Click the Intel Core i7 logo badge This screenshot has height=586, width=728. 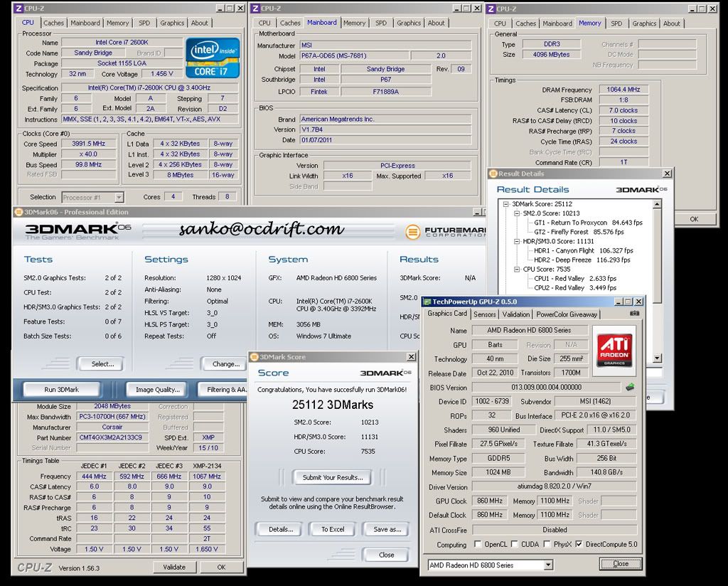click(212, 58)
